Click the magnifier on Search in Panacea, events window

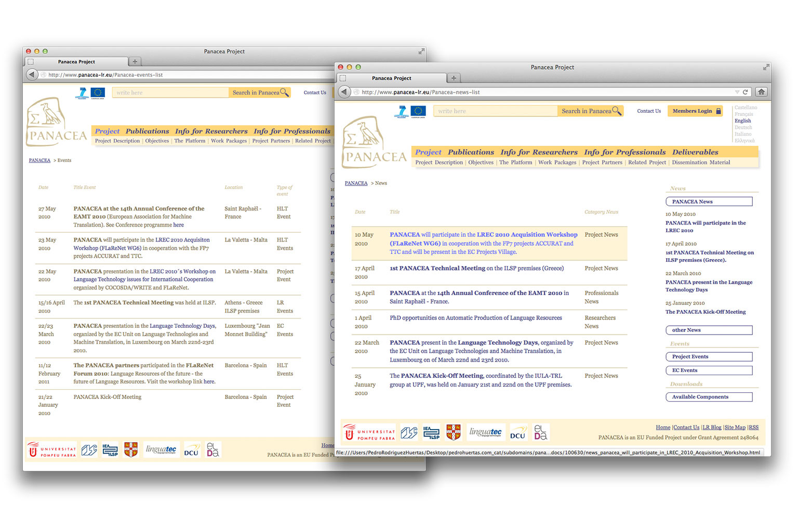(x=284, y=92)
